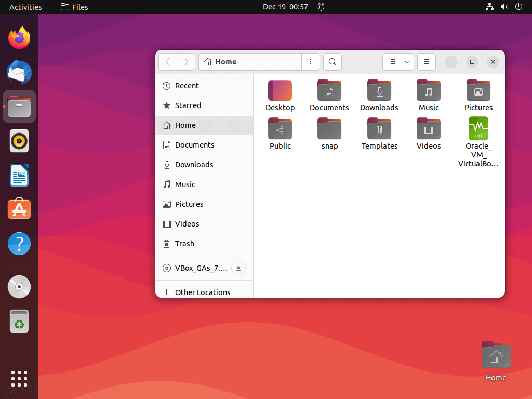Open Trash in the sidebar
Screen dimensions: 532x399
[204, 244]
